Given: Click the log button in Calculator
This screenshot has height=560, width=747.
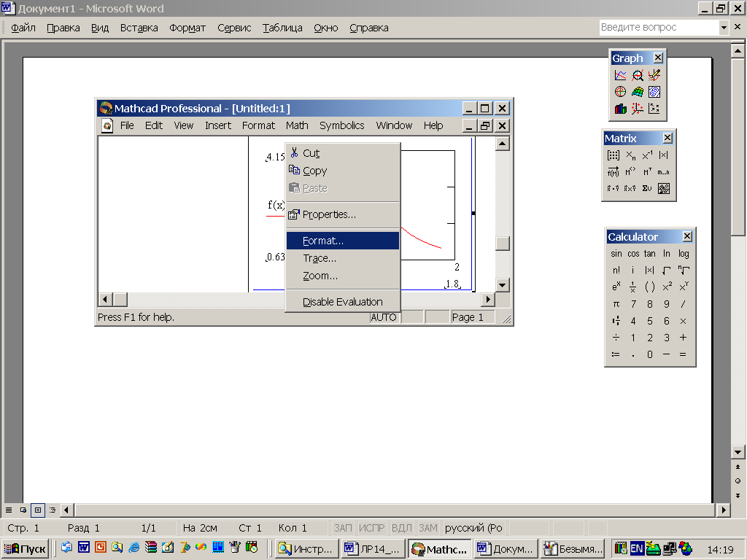Looking at the screenshot, I should pos(684,254).
